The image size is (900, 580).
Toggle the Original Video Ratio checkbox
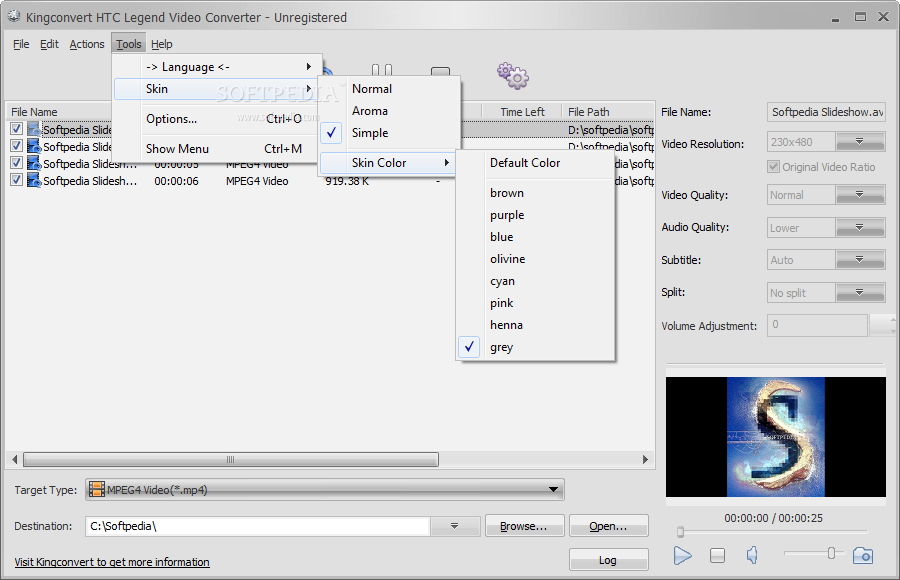click(x=773, y=167)
